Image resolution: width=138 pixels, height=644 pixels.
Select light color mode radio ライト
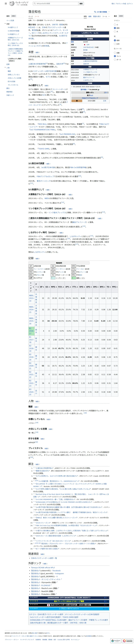click(115, 56)
